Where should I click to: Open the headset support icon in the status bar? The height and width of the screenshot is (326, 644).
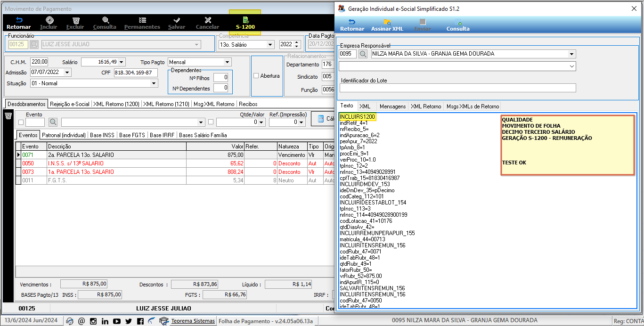tap(70, 321)
